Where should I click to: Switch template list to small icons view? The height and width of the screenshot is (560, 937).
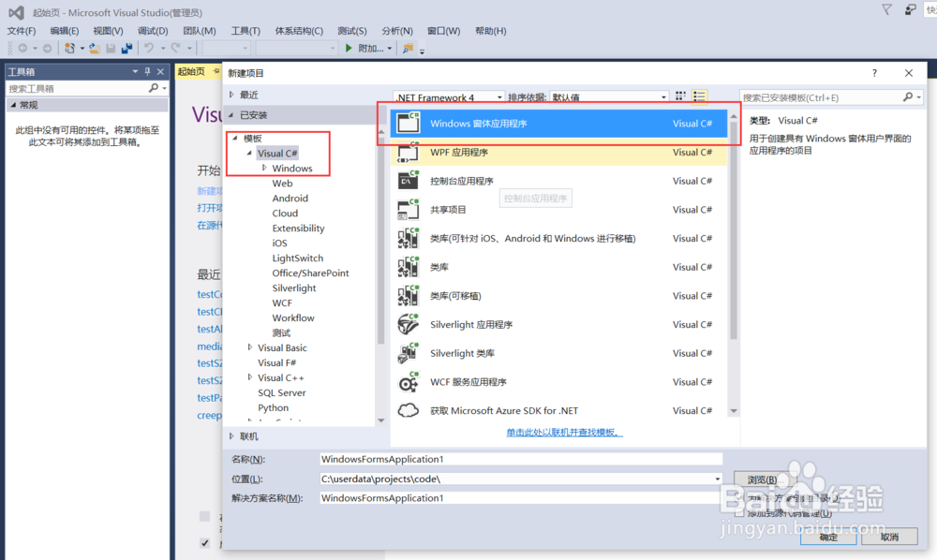(x=680, y=96)
